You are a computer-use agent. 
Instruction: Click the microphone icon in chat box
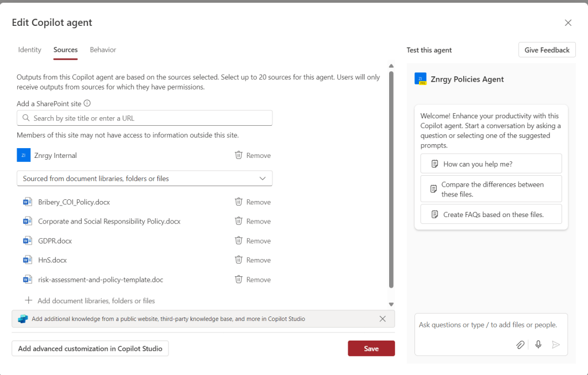coord(538,345)
